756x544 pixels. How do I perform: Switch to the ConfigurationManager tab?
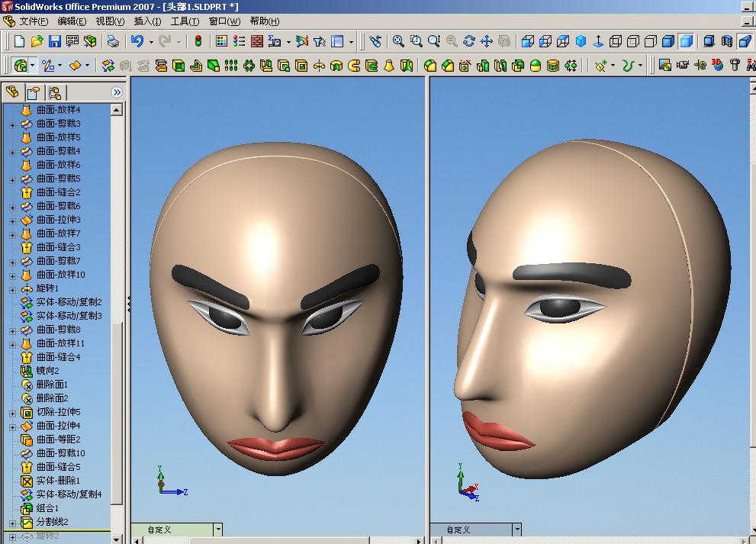tap(55, 92)
